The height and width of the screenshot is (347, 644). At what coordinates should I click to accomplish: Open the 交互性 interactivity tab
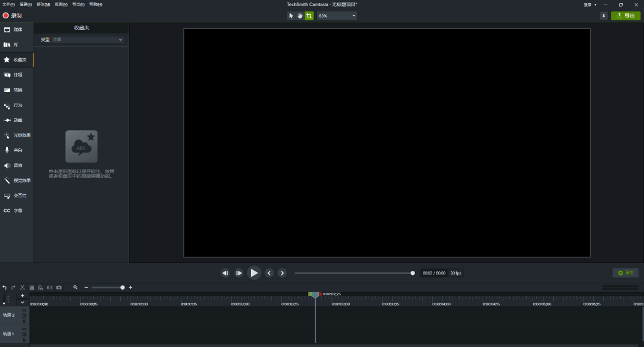(x=17, y=195)
